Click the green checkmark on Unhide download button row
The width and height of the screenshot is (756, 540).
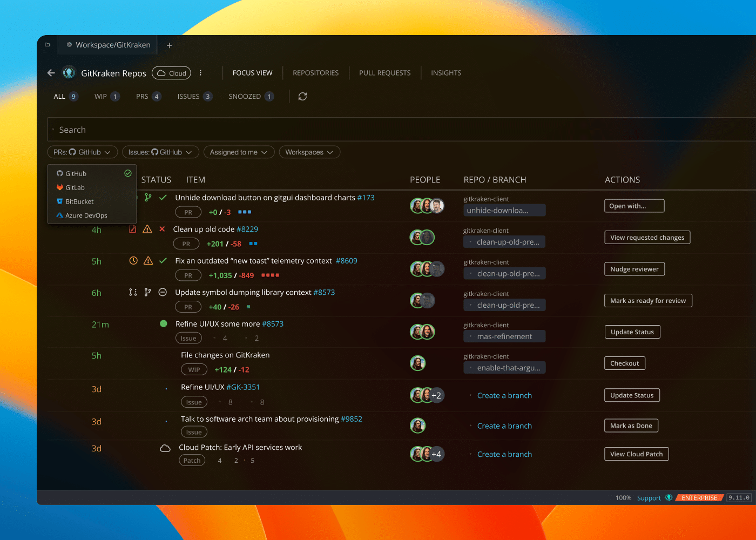point(163,198)
